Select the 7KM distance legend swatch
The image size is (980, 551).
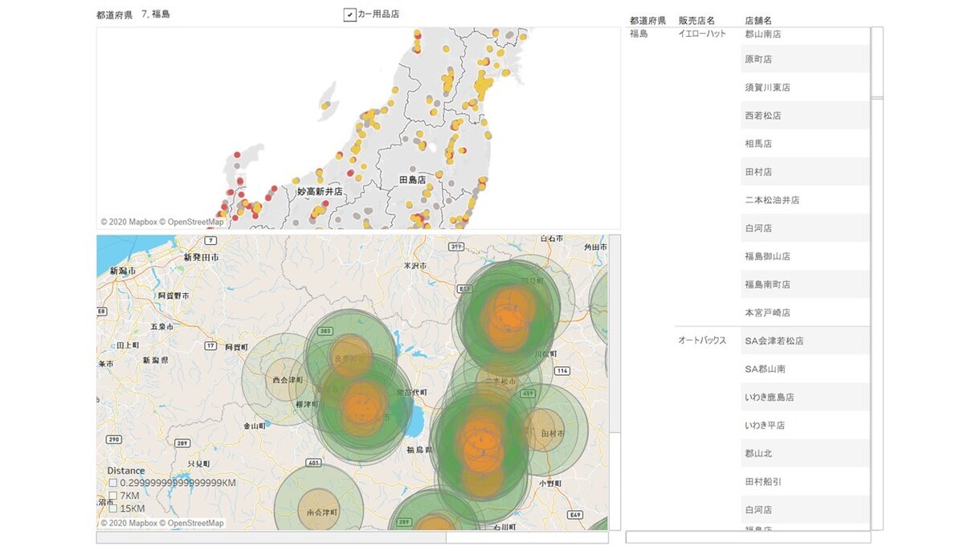coord(112,496)
